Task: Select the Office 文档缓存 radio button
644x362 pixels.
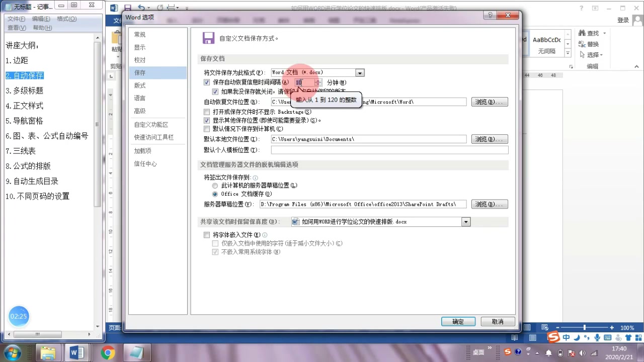Action: pyautogui.click(x=215, y=195)
